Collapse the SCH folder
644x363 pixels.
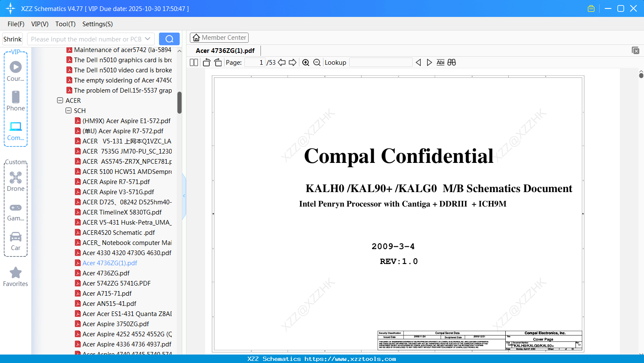69,111
